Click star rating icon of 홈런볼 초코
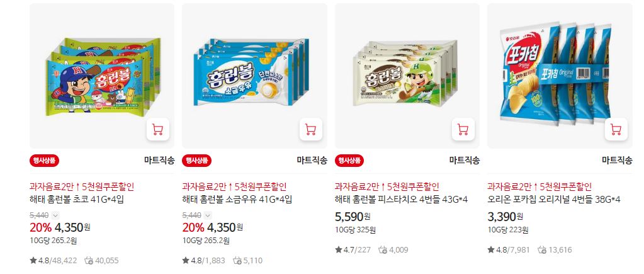644x274 pixels. (x=33, y=260)
